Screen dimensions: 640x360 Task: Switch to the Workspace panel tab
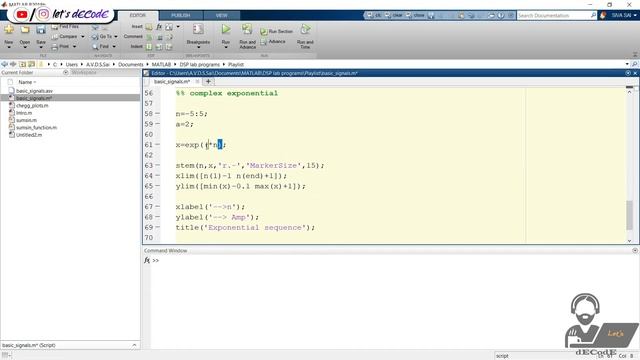84,72
